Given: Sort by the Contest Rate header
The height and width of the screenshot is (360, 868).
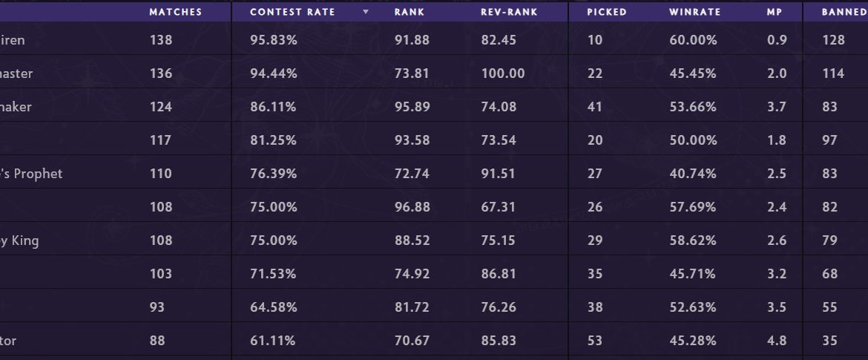Looking at the screenshot, I should pos(292,12).
